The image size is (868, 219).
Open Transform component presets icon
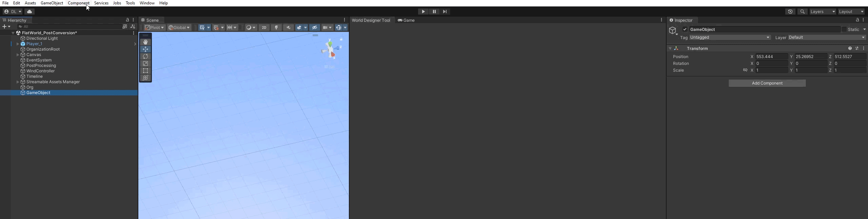pyautogui.click(x=857, y=49)
